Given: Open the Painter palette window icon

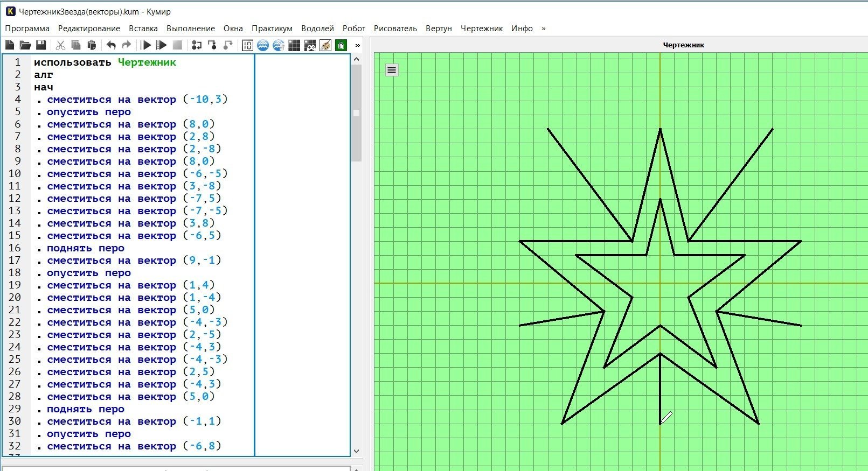Looking at the screenshot, I should pos(325,45).
